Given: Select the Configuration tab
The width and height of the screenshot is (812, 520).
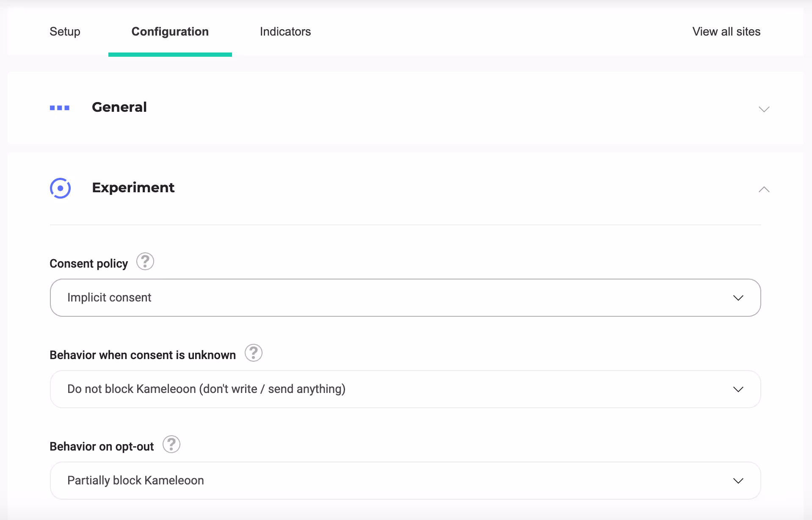Looking at the screenshot, I should click(x=170, y=31).
